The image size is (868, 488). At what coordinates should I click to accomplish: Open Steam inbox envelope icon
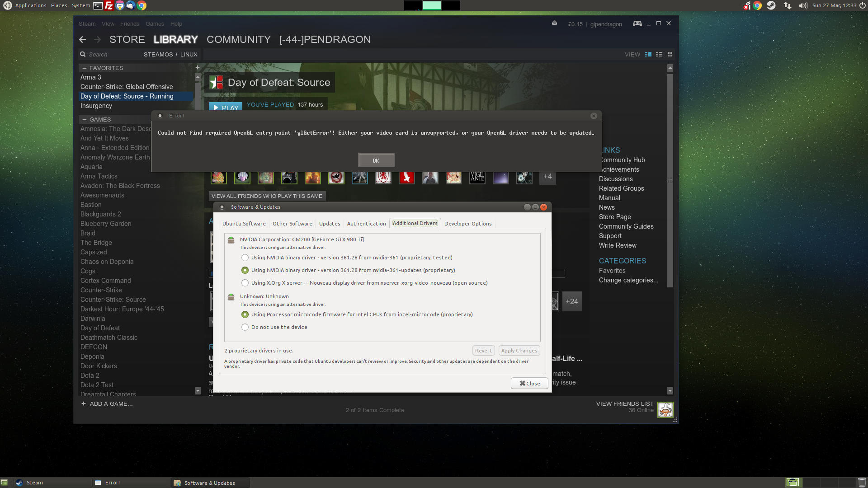[x=554, y=23]
